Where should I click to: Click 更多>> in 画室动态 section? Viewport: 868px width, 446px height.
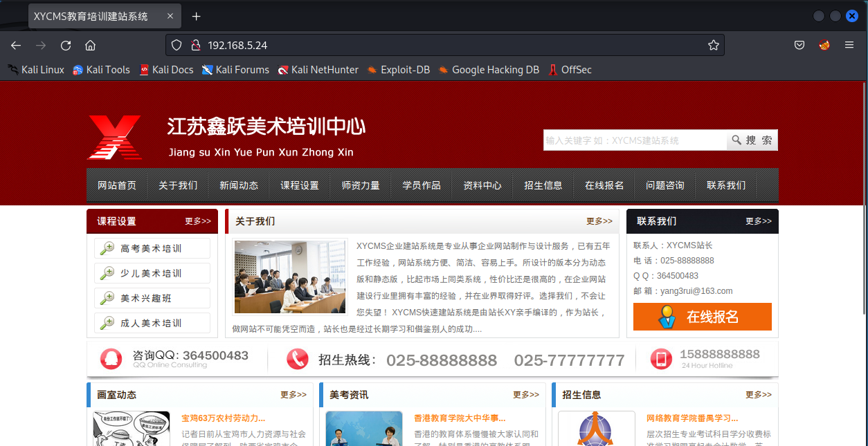click(293, 395)
